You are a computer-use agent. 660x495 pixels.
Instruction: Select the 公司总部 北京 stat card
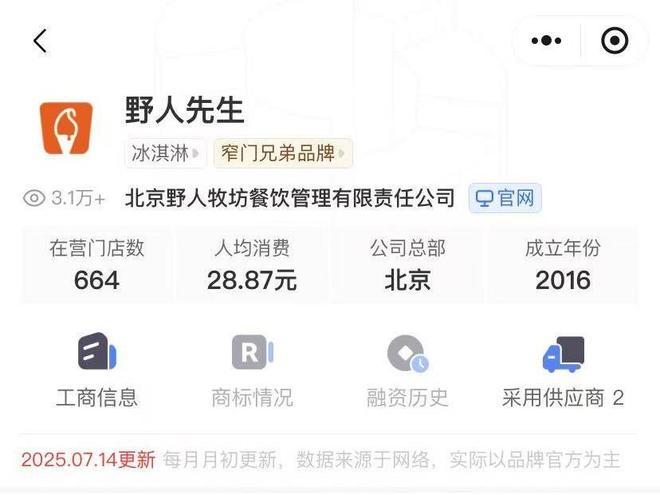[x=407, y=265]
